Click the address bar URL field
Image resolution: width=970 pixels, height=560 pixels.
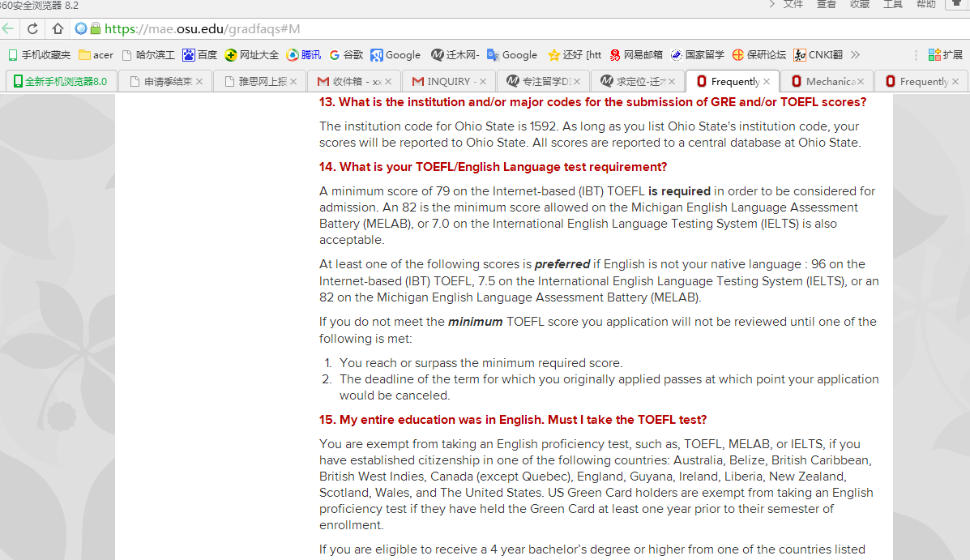(x=486, y=29)
